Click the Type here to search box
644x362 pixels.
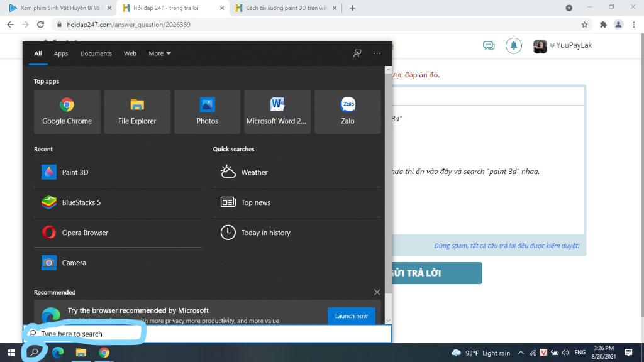(x=208, y=334)
